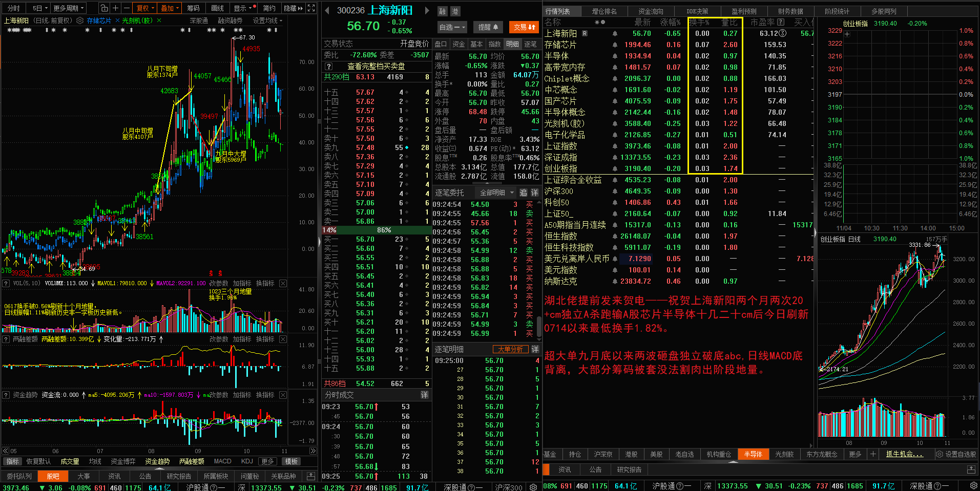980x491 pixels.
Task: Click the 融 badge next to stock title
Action: [x=442, y=11]
